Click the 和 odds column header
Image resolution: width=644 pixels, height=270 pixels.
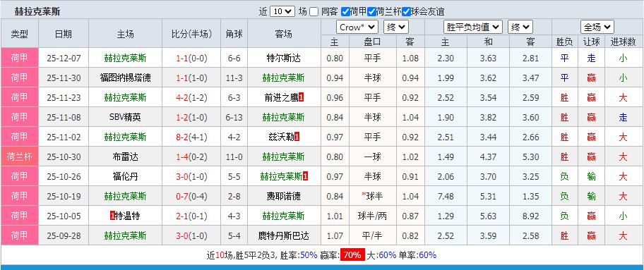(489, 42)
